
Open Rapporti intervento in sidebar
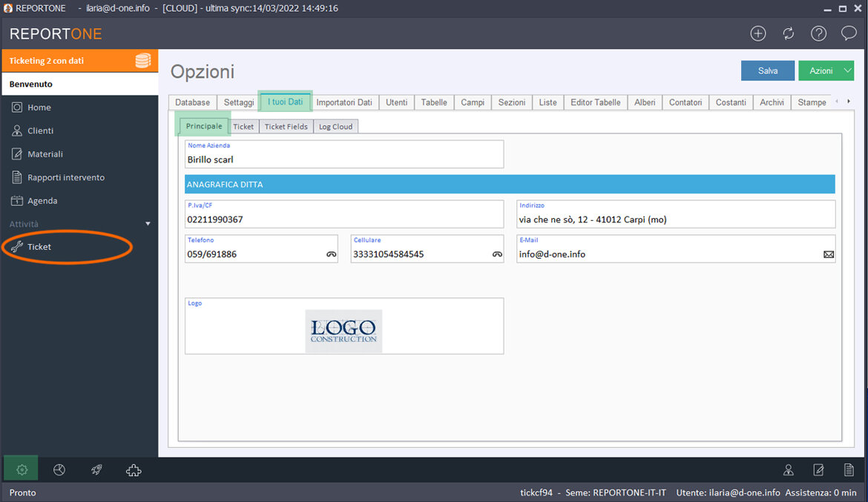(x=66, y=177)
